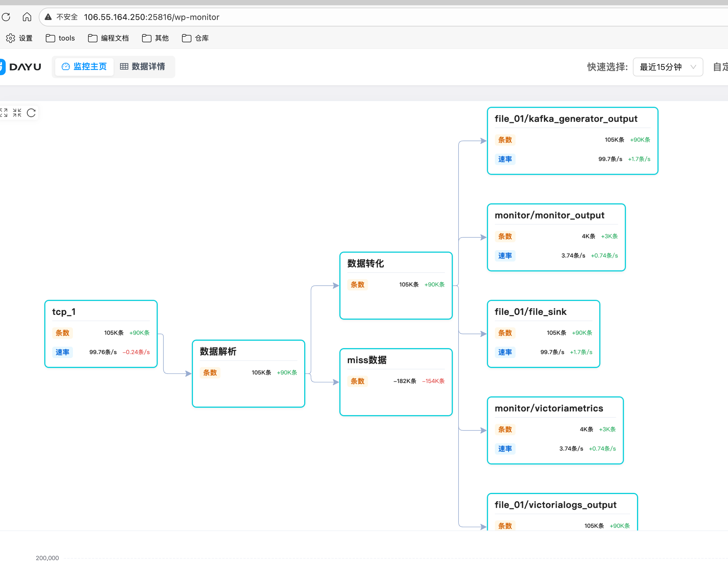Click the canvas refresh icon

pos(31,113)
